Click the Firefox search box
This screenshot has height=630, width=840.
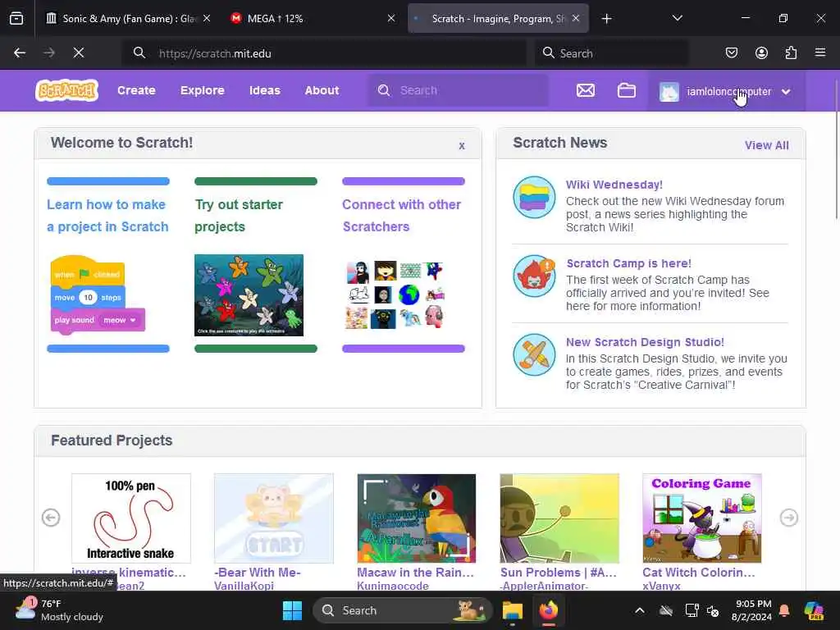pyautogui.click(x=611, y=53)
